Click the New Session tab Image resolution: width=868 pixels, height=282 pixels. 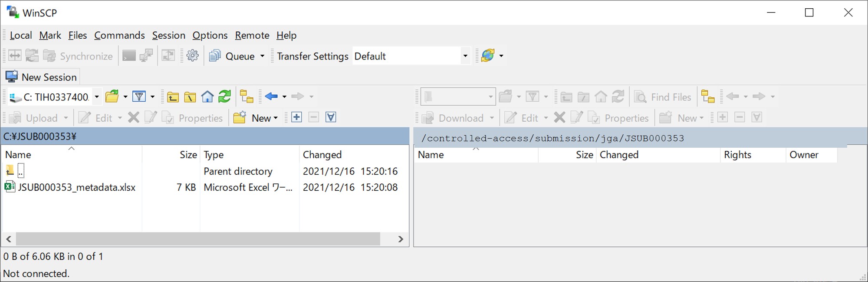click(42, 77)
